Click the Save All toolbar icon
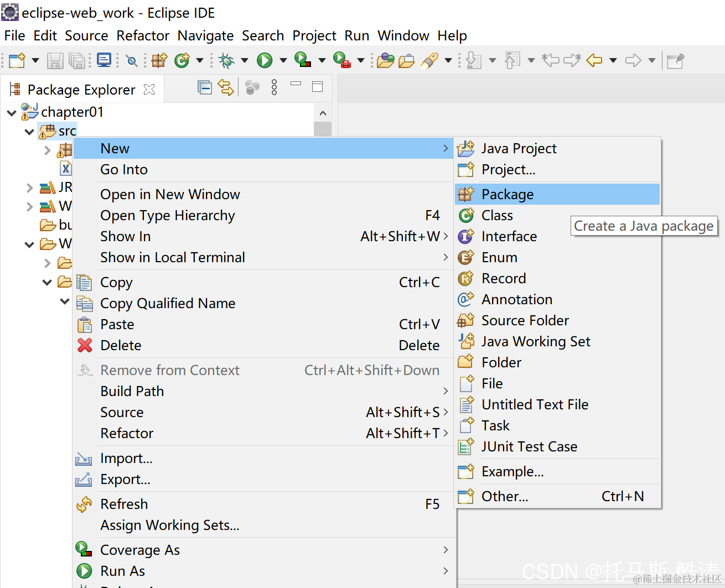The image size is (725, 588). 77,60
